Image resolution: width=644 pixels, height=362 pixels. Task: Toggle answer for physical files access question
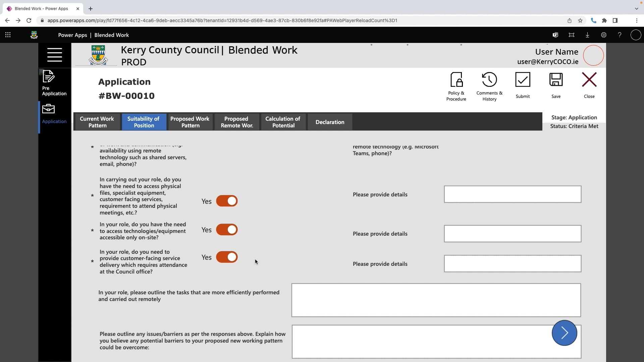click(227, 201)
